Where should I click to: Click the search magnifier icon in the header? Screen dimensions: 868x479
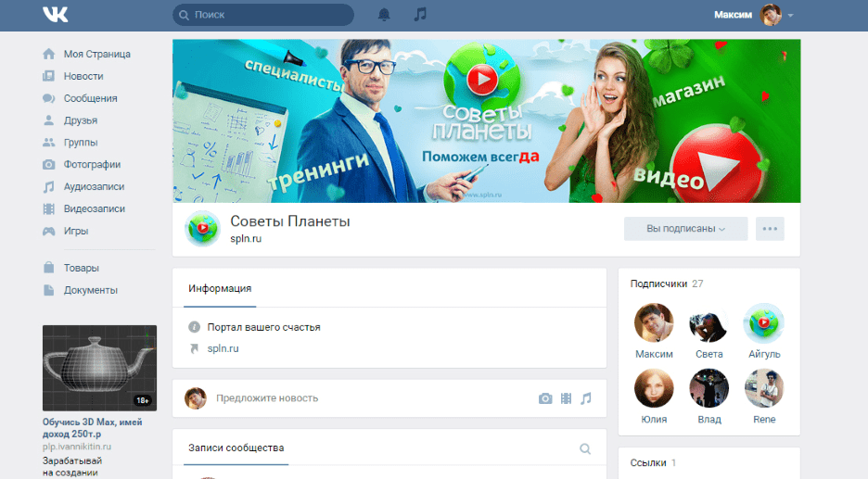(185, 15)
